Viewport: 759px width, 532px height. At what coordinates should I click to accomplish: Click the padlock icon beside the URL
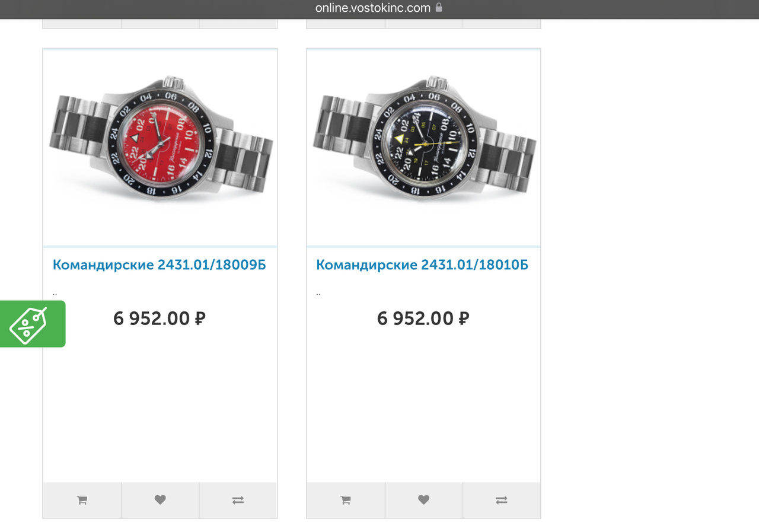pyautogui.click(x=439, y=8)
